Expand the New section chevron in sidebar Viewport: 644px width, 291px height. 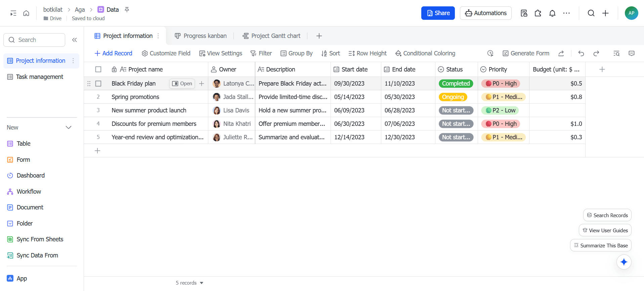tap(69, 128)
